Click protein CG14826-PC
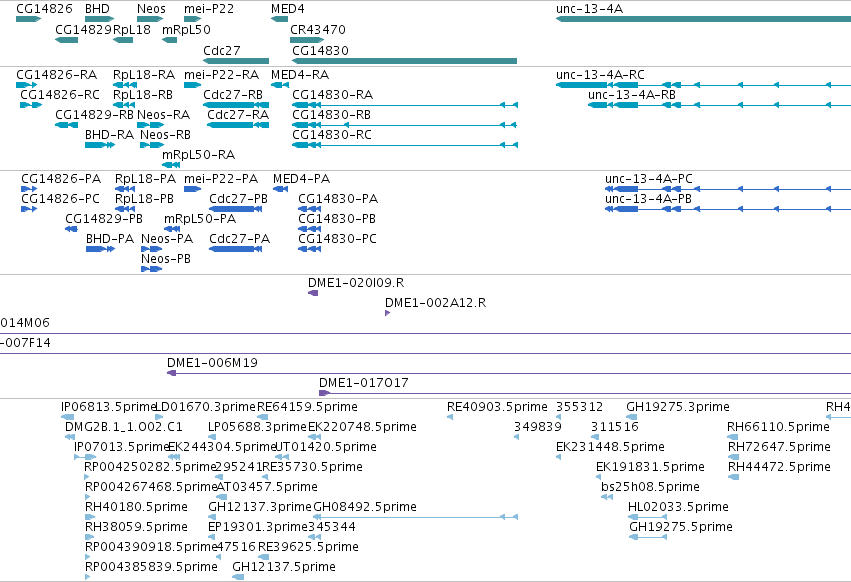Screen dimensions: 851x582 coord(60,199)
